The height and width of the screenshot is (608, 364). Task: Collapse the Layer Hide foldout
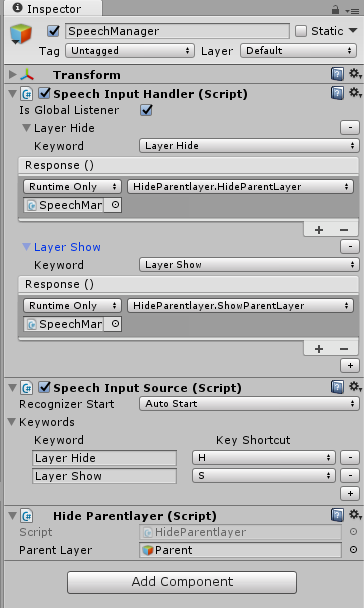click(x=26, y=128)
